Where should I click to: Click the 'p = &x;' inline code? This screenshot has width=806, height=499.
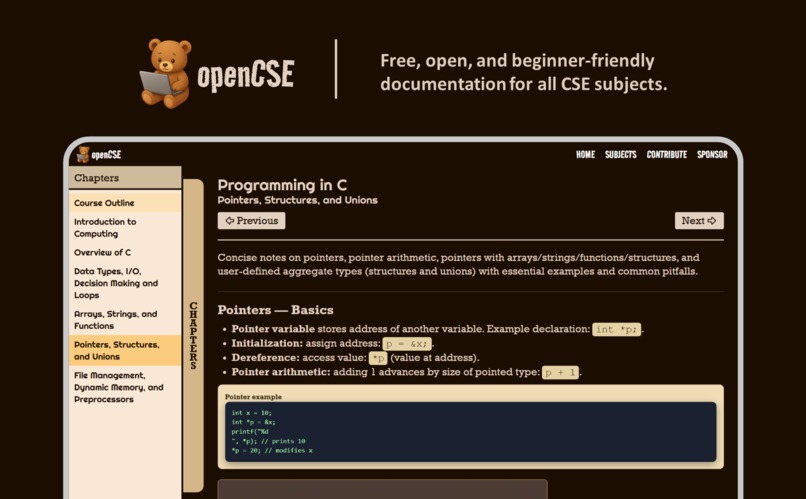(407, 344)
